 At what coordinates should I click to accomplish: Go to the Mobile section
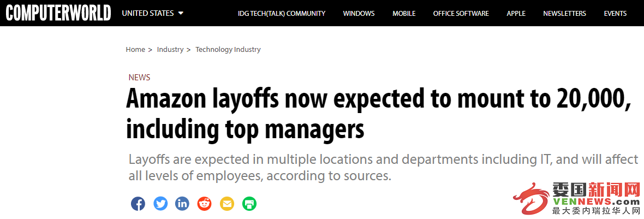point(404,14)
